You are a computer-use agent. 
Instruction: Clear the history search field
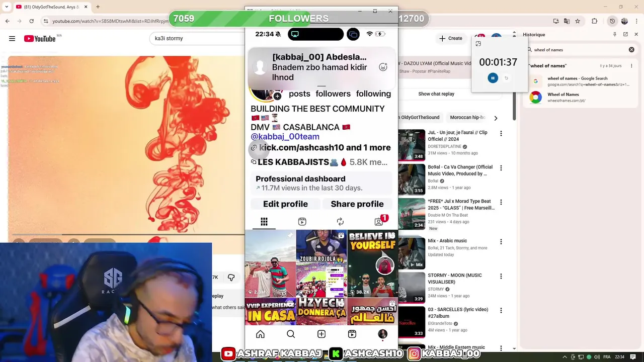tap(631, 50)
